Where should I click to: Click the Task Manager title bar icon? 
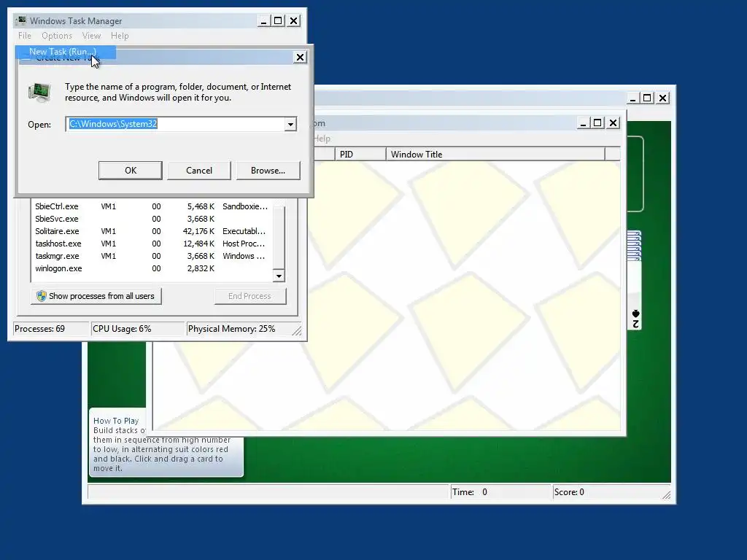21,20
